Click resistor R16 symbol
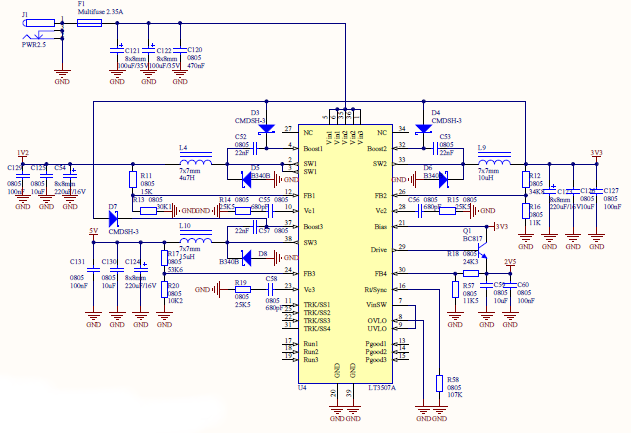The image size is (631, 433). click(x=526, y=211)
